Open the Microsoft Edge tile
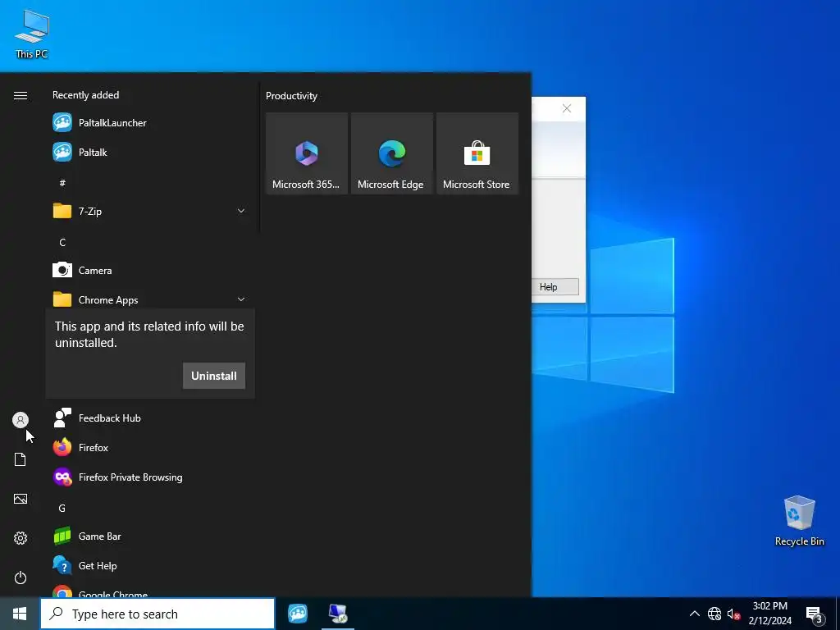The image size is (840, 630). point(391,153)
